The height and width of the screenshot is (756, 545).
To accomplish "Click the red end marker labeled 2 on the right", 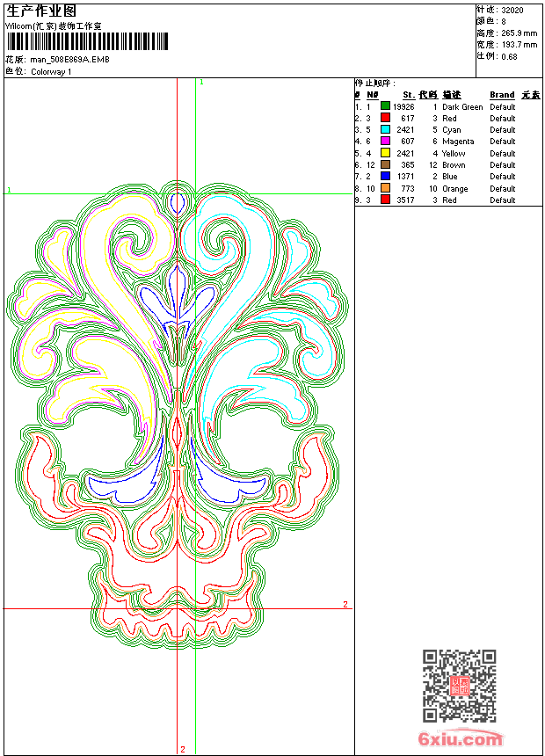I will (x=345, y=605).
